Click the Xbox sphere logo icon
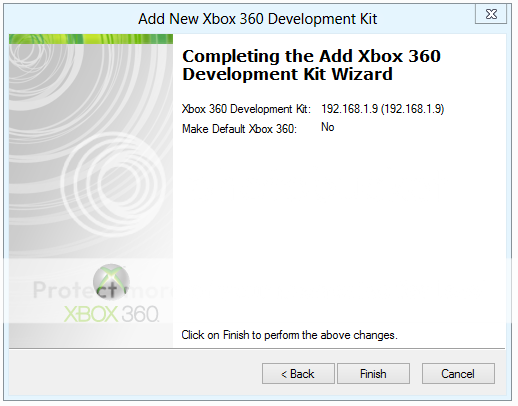 pos(111,282)
